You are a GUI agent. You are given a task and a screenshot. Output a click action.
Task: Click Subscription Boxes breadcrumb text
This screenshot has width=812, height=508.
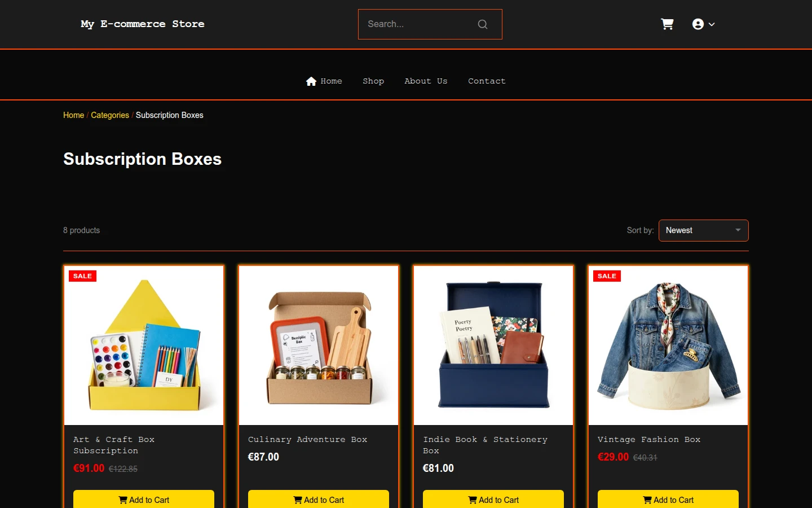coord(169,115)
